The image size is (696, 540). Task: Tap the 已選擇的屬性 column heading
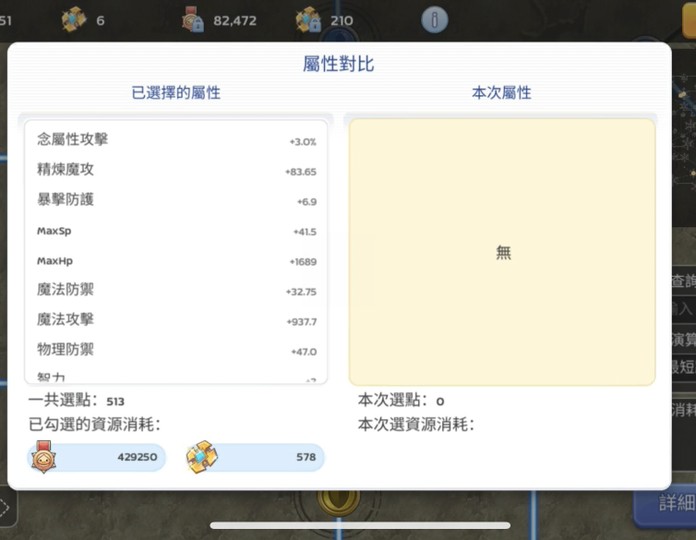(x=176, y=93)
